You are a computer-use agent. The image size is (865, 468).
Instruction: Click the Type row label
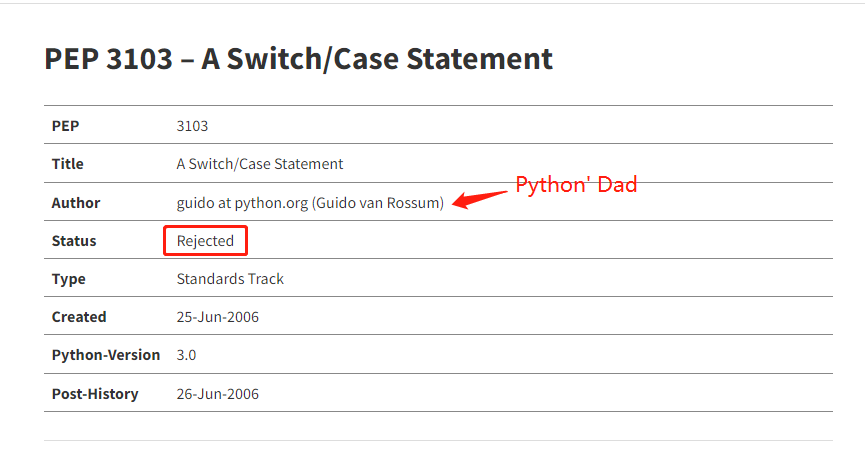(69, 279)
